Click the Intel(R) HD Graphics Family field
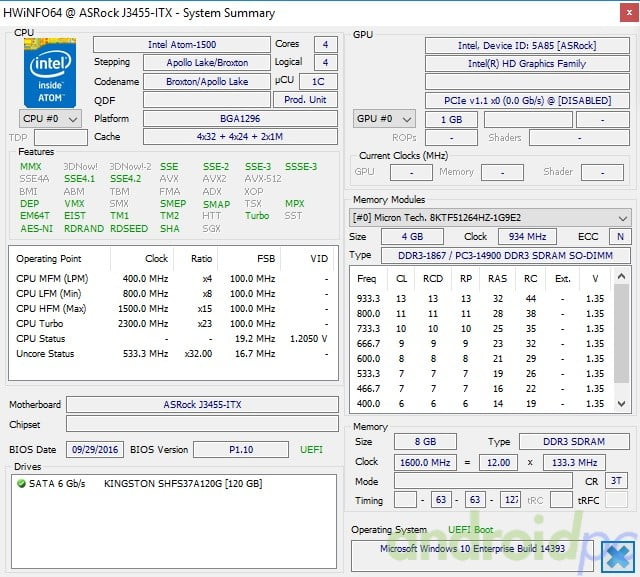Image resolution: width=640 pixels, height=577 pixels. [527, 64]
